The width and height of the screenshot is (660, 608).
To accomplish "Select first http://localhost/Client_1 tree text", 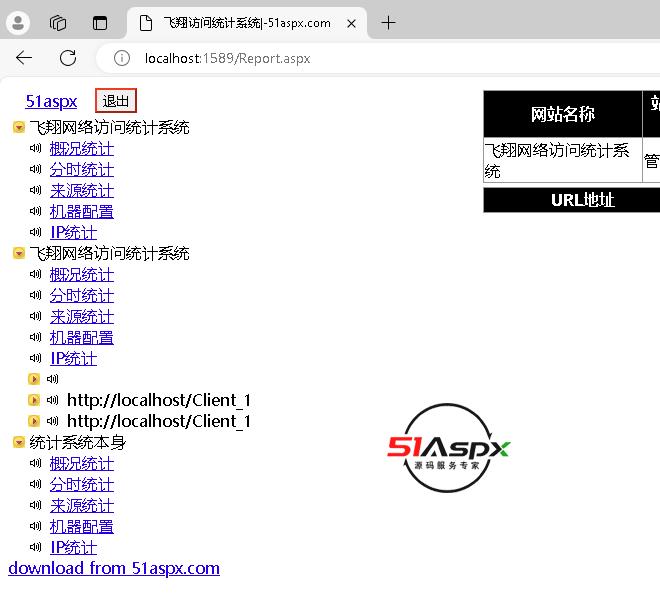I will tap(159, 400).
